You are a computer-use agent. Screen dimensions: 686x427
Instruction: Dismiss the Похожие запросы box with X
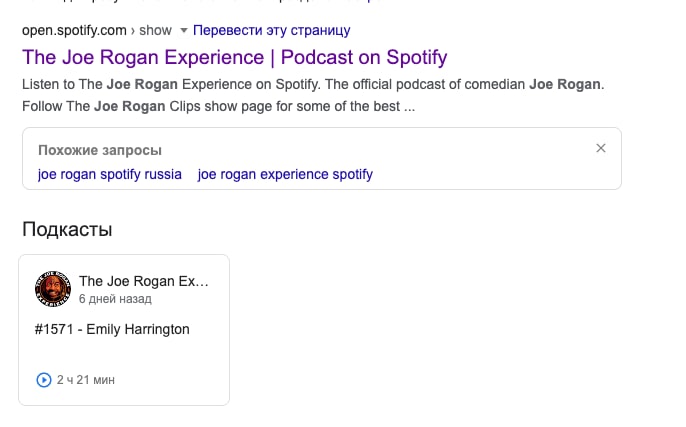coord(601,149)
